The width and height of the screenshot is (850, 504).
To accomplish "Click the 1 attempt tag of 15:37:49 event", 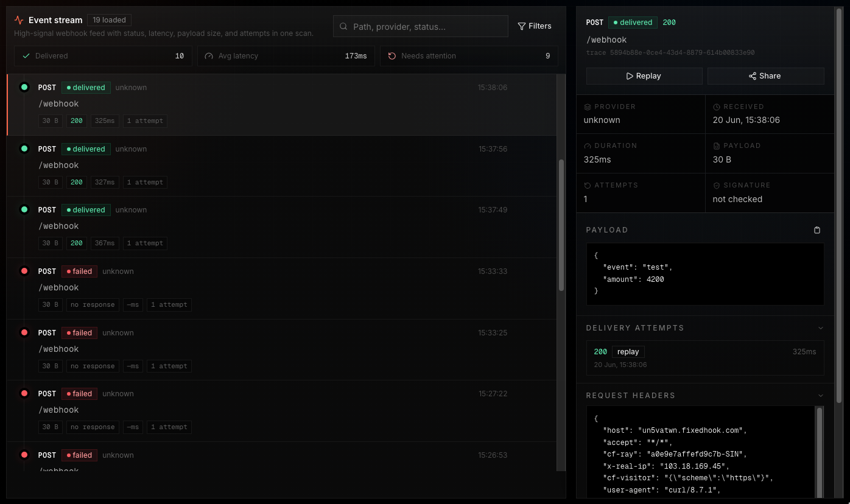I will click(x=145, y=243).
